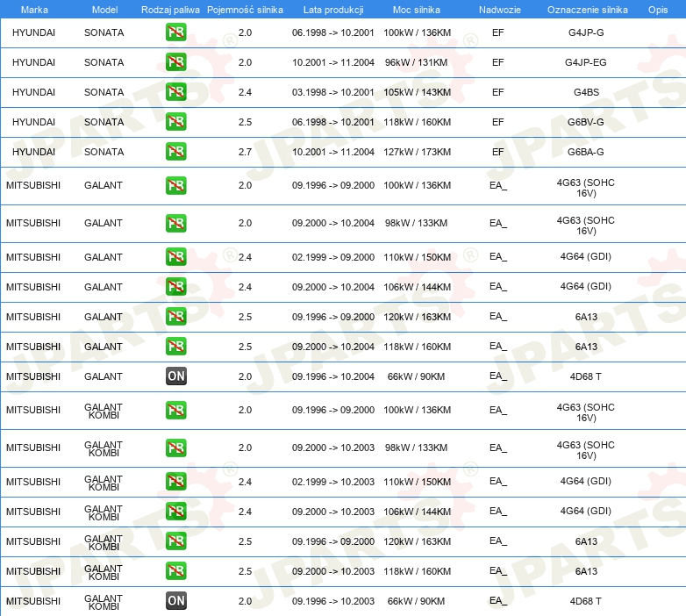Click the Moc silnika column header

[x=417, y=10]
